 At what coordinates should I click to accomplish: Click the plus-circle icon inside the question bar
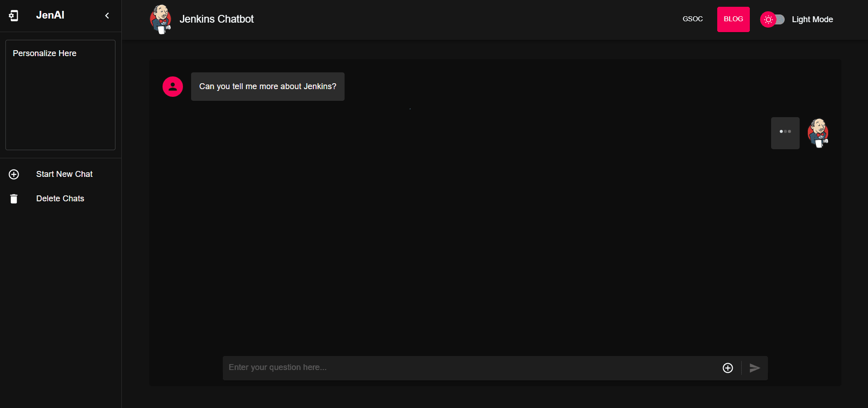click(x=728, y=368)
